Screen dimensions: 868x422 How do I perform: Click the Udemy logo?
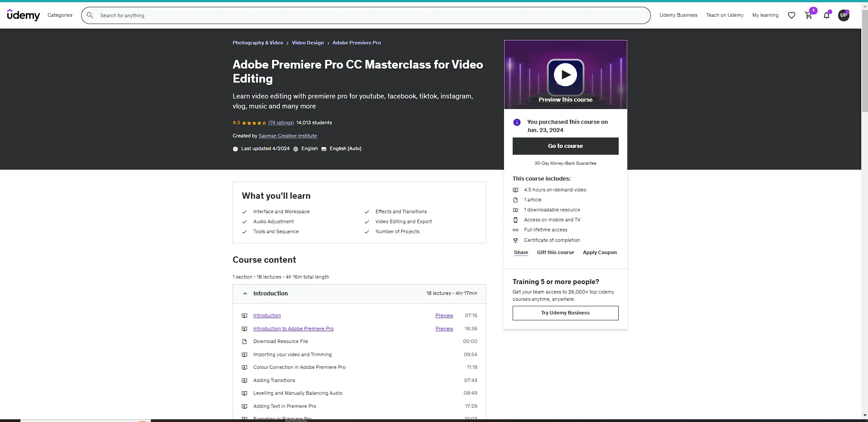(24, 15)
